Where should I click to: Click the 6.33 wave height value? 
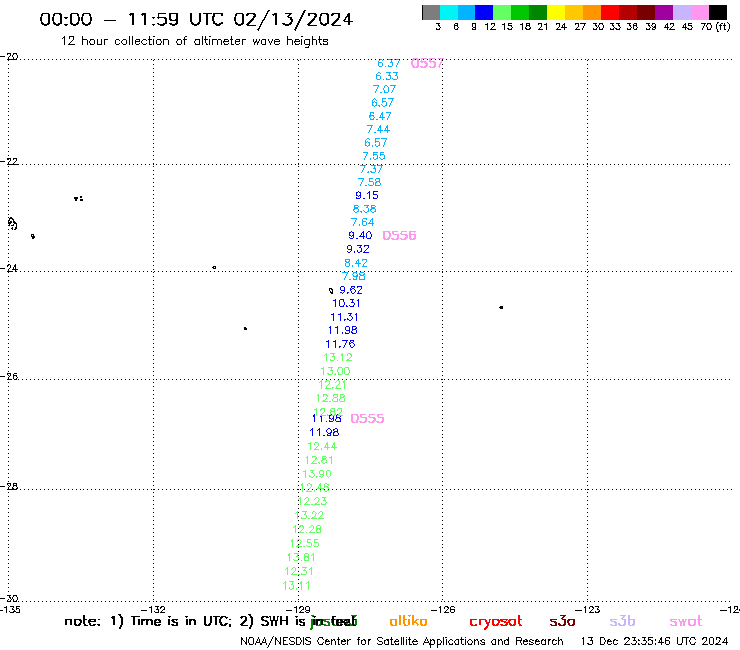387,76
